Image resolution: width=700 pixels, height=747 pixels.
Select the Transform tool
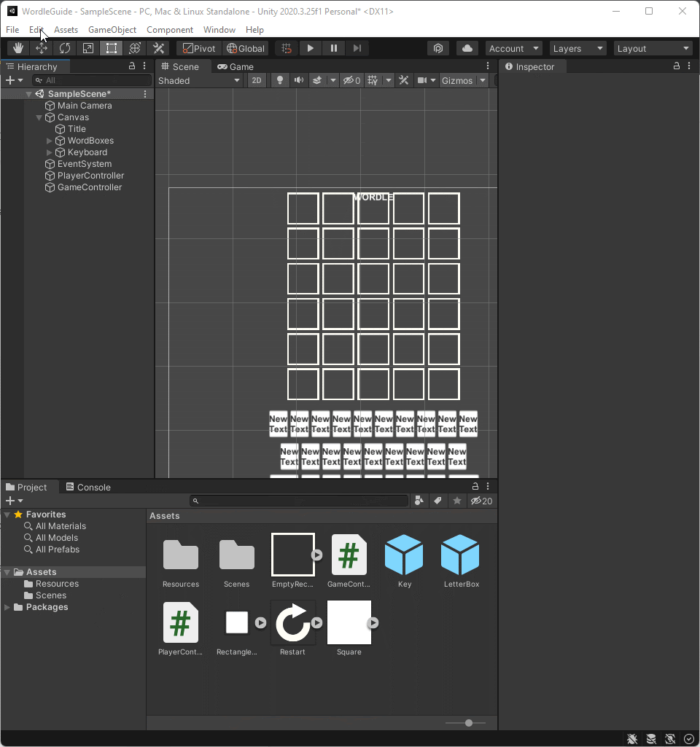pyautogui.click(x=135, y=48)
